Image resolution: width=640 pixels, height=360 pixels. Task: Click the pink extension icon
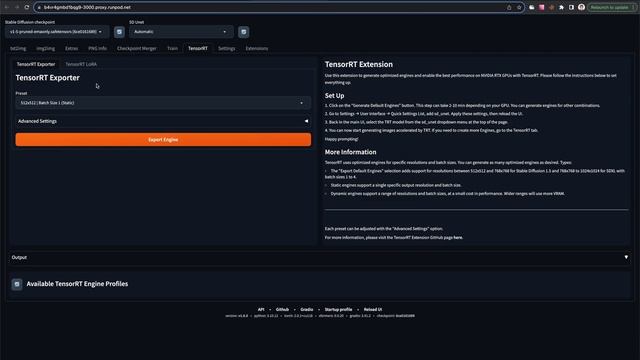(542, 7)
